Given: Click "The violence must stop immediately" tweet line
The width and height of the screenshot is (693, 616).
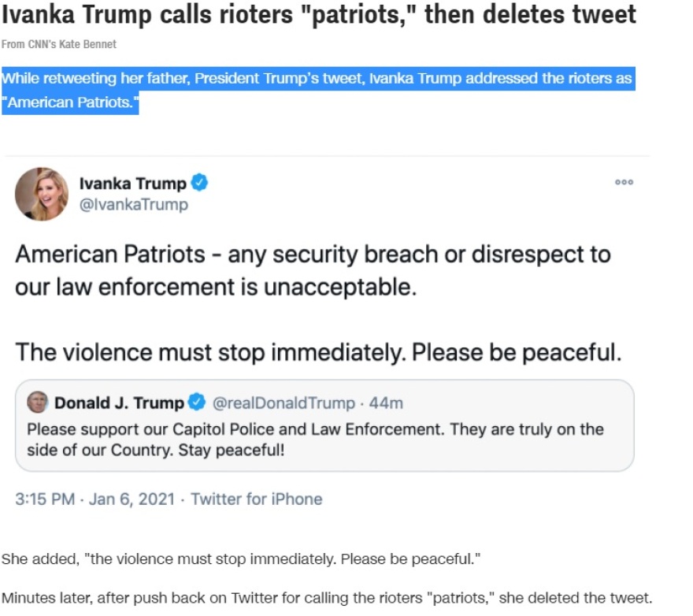Looking at the screenshot, I should click(317, 351).
